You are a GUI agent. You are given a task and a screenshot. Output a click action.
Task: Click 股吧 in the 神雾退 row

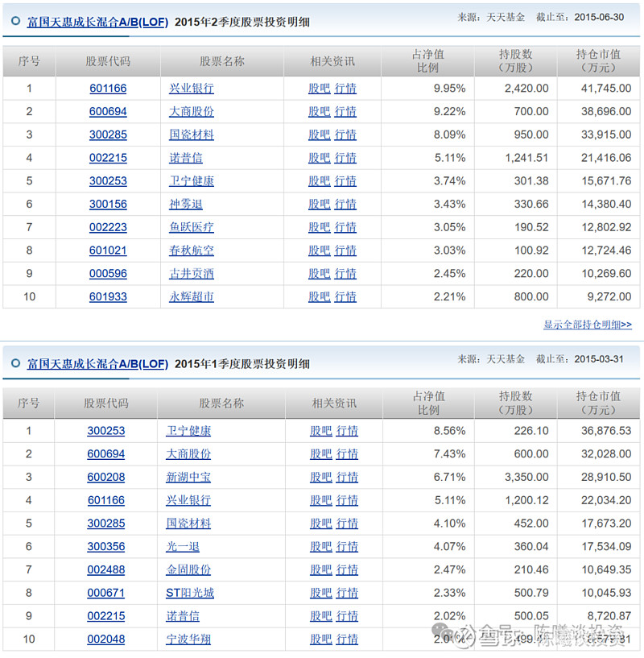(x=320, y=204)
